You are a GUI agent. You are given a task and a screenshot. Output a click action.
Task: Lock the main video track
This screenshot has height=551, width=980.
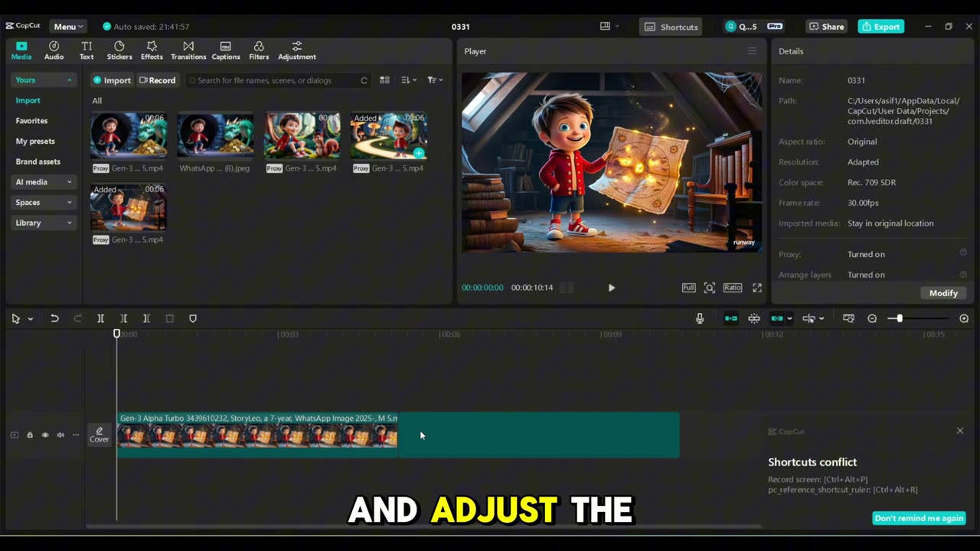30,435
